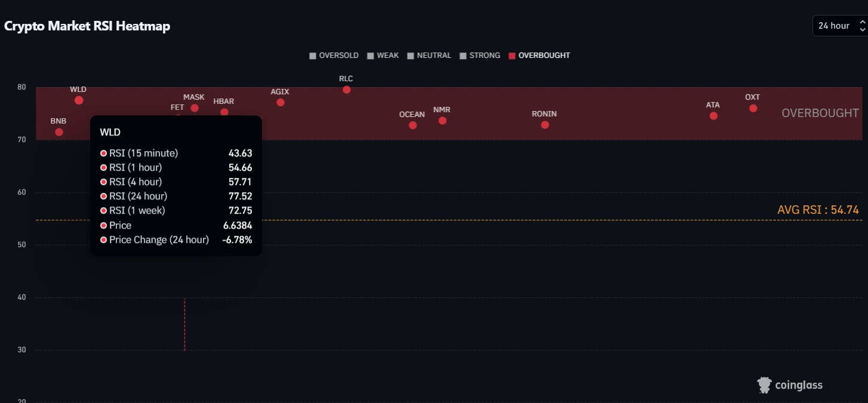Click the AVG RSI : 54.74 label
868x403 pixels.
(820, 210)
